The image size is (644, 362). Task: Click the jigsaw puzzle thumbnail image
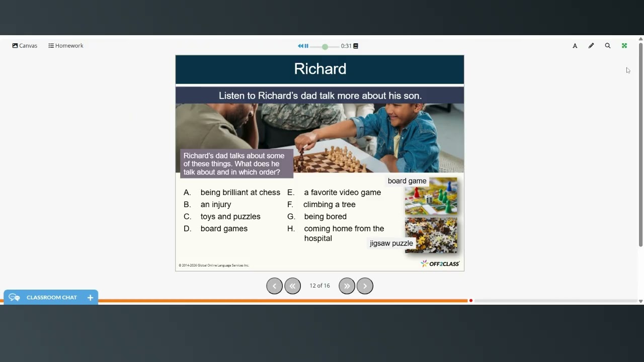pyautogui.click(x=431, y=235)
